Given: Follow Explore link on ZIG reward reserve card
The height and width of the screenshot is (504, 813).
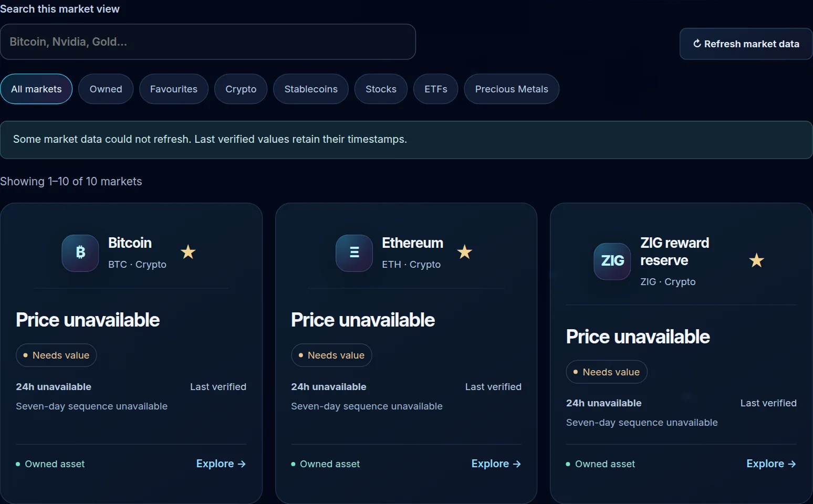Looking at the screenshot, I should [772, 464].
